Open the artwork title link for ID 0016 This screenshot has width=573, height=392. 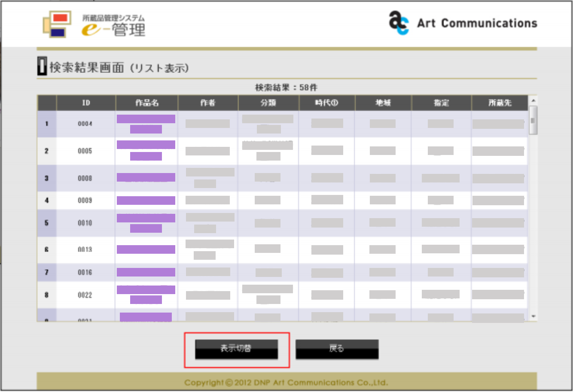146,272
